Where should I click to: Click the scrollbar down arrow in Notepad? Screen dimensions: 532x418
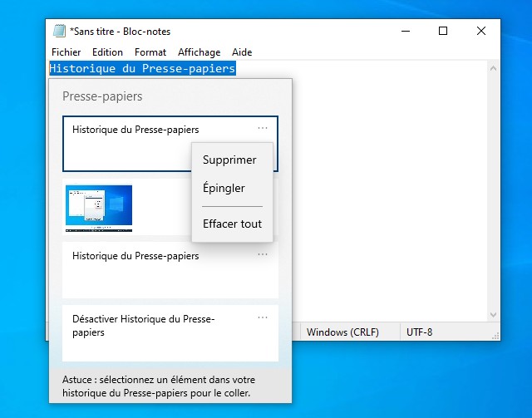pos(493,315)
